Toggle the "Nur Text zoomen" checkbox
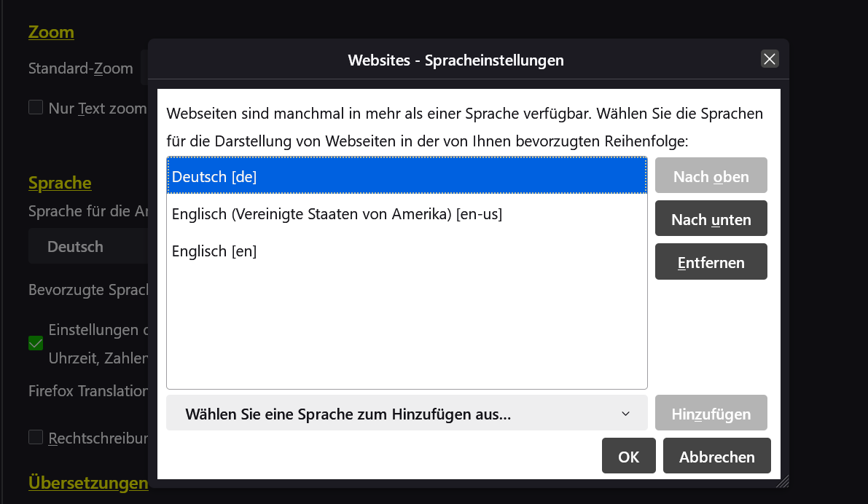Screen dimensions: 868x504 [36, 108]
